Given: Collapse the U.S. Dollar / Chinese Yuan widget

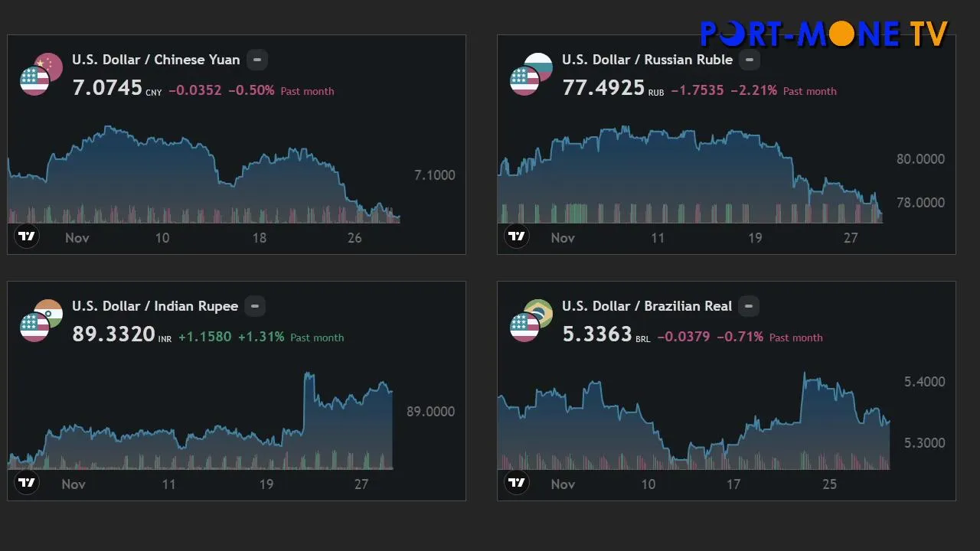Looking at the screenshot, I should [x=257, y=60].
